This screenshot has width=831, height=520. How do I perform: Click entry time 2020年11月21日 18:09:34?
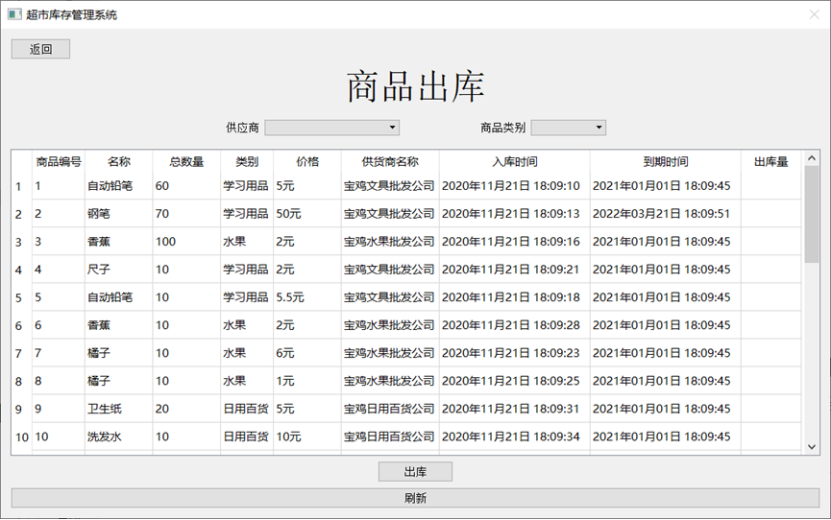pyautogui.click(x=515, y=437)
